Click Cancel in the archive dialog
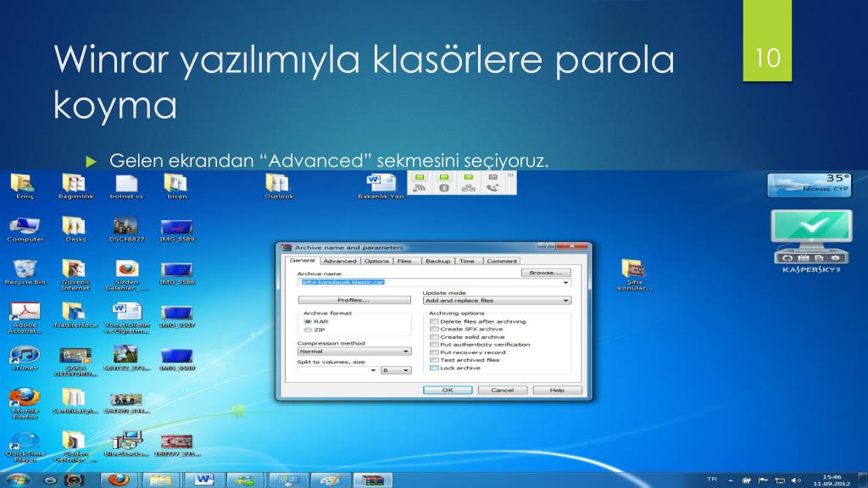The width and height of the screenshot is (868, 488). (x=503, y=390)
